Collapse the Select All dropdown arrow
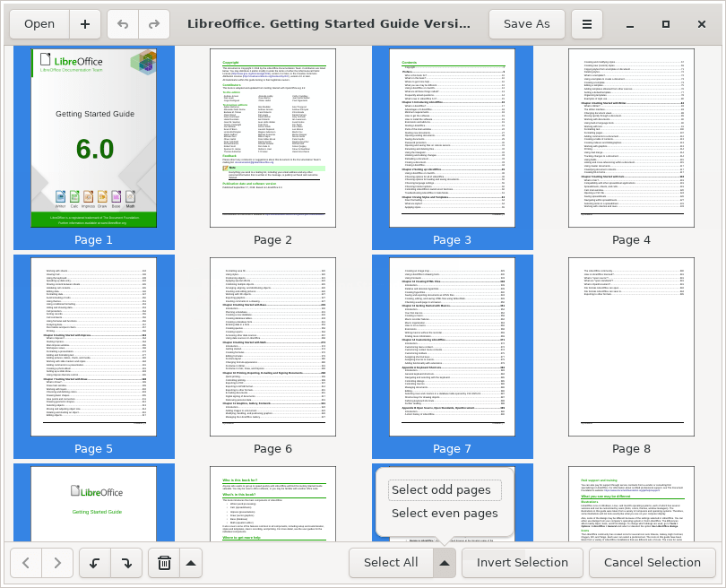The height and width of the screenshot is (588, 726). click(x=445, y=563)
